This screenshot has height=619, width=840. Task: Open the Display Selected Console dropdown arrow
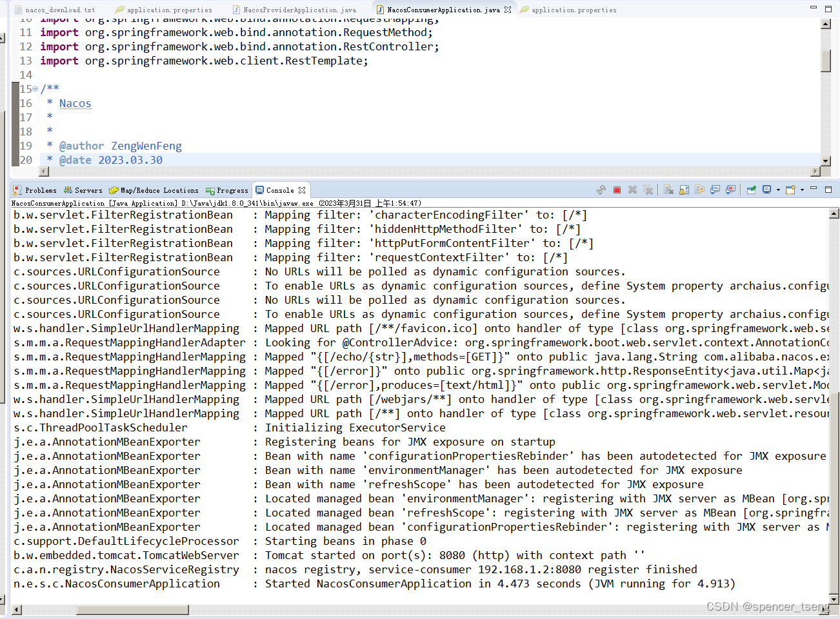coord(777,190)
